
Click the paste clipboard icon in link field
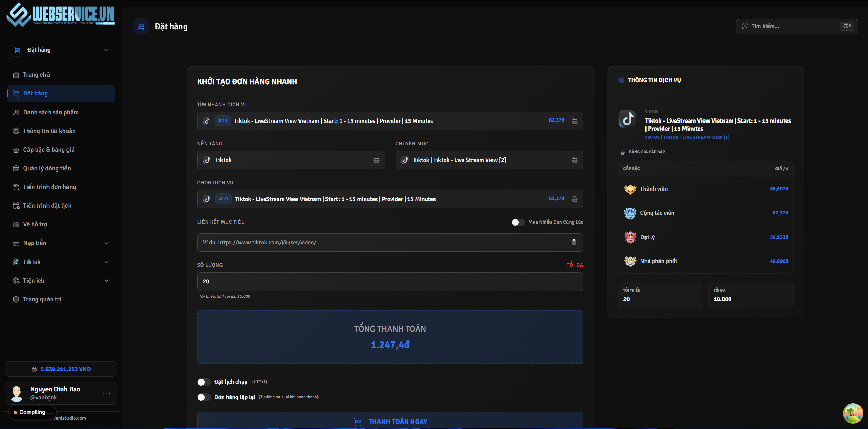click(574, 242)
